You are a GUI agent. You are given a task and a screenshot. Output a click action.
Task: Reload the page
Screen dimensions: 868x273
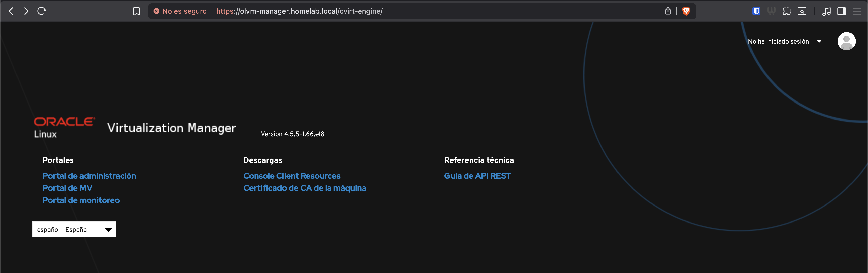(41, 11)
